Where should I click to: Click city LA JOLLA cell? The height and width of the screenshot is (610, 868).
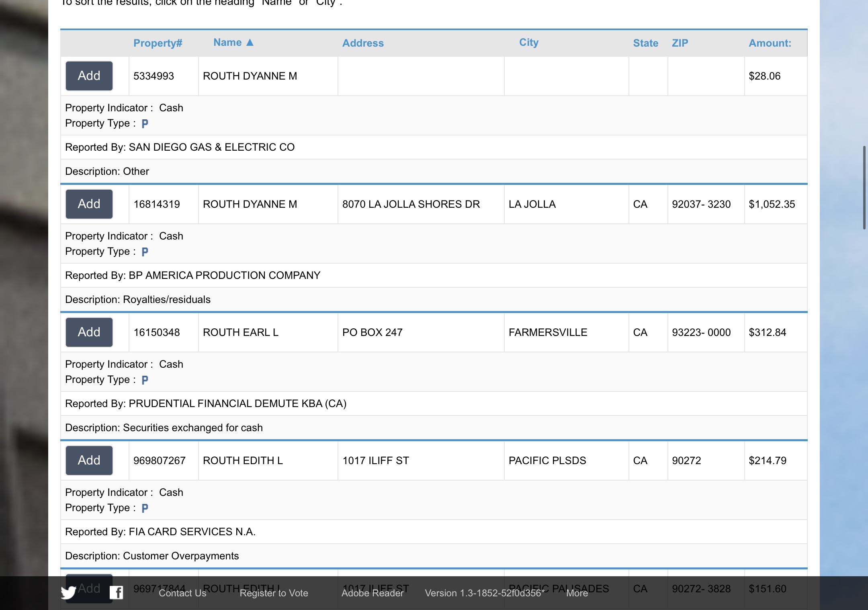coord(567,204)
